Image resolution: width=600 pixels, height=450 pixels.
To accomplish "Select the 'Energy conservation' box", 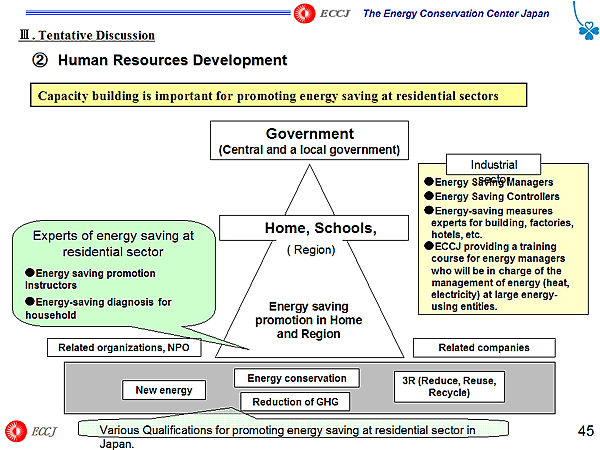I will [297, 378].
